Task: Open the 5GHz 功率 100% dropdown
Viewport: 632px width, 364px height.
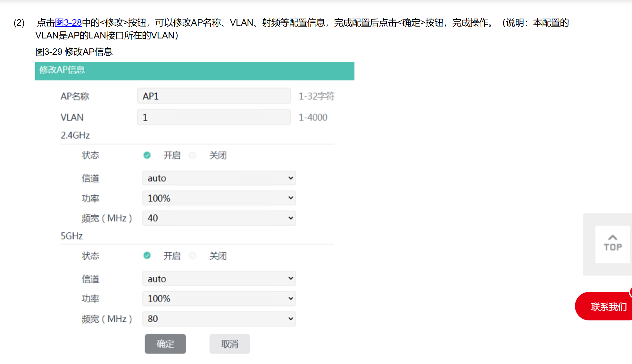Action: coord(219,299)
